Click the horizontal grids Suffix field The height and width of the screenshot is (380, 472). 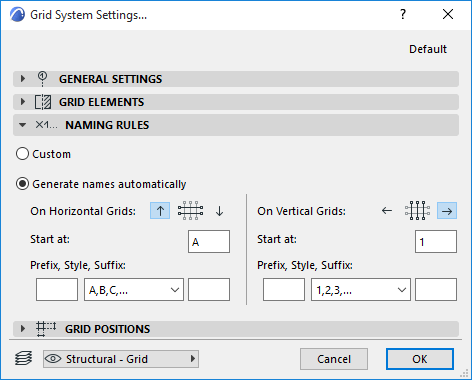click(209, 290)
